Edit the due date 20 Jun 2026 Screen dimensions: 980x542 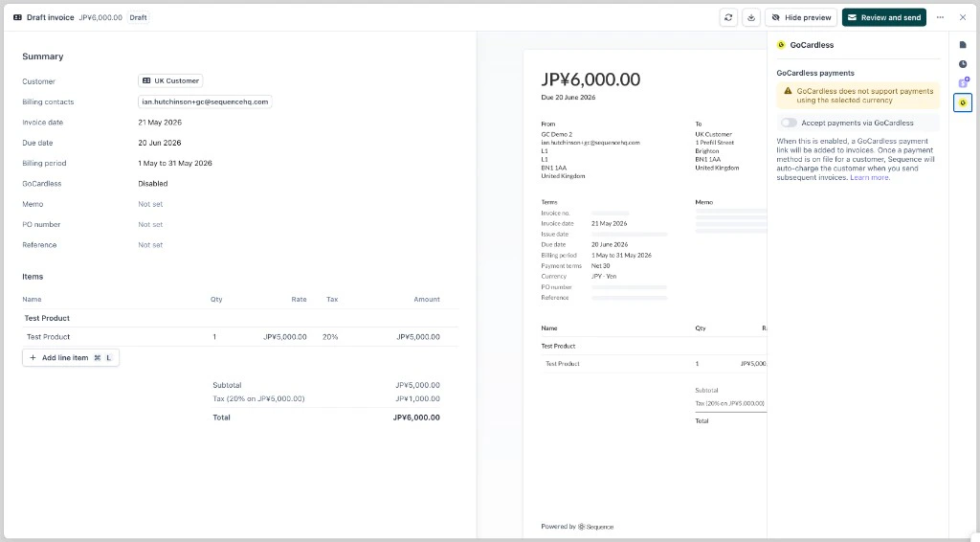click(x=160, y=143)
